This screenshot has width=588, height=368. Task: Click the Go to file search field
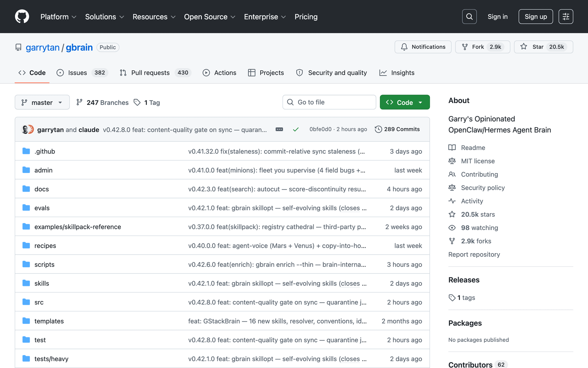[x=329, y=102]
